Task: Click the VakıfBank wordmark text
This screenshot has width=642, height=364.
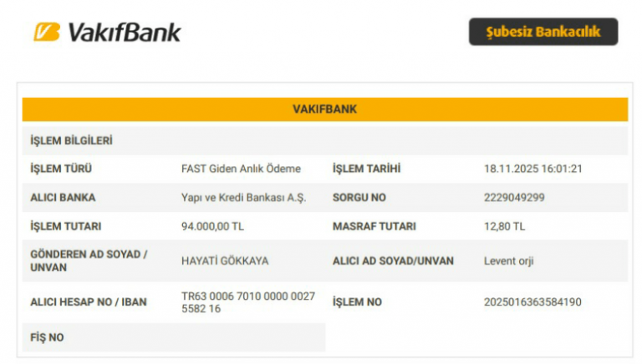Action: point(124,33)
